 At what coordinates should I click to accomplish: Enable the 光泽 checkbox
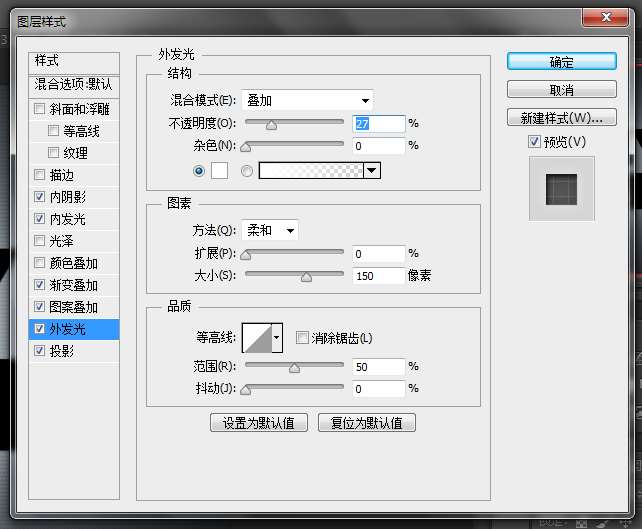(39, 241)
